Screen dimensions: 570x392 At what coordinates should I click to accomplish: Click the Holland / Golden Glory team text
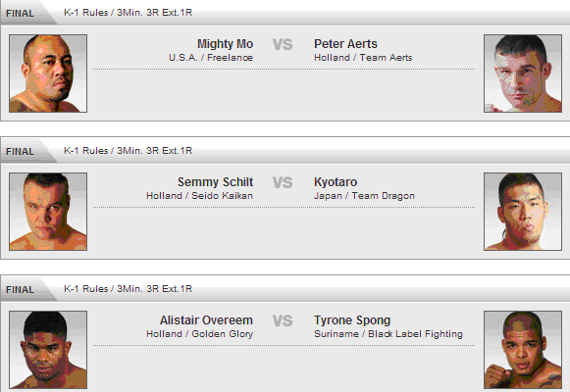199,334
